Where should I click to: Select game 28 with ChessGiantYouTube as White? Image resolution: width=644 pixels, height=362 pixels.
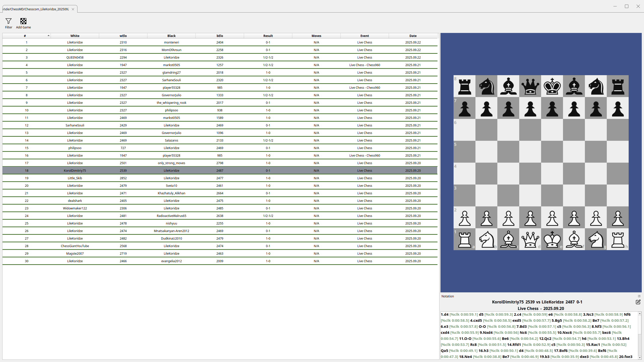tap(220, 246)
